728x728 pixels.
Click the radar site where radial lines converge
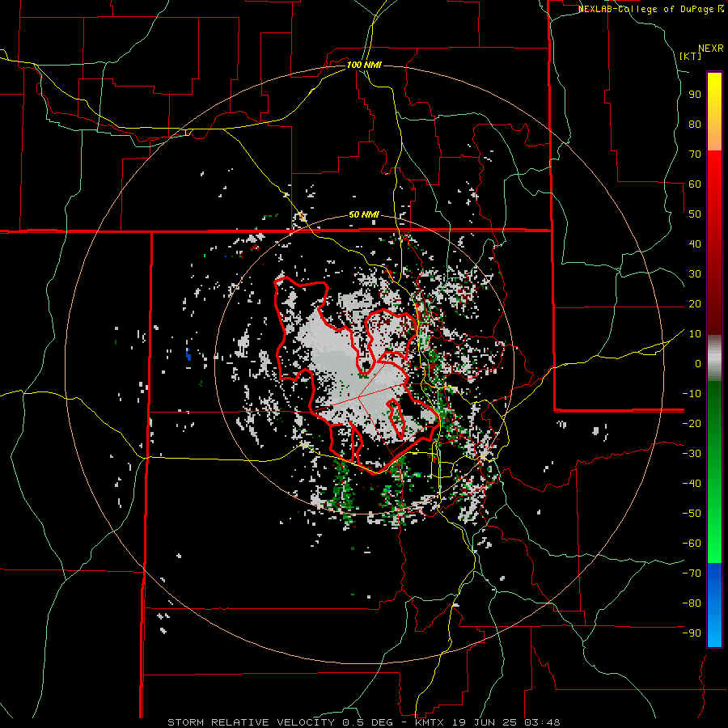pyautogui.click(x=358, y=397)
